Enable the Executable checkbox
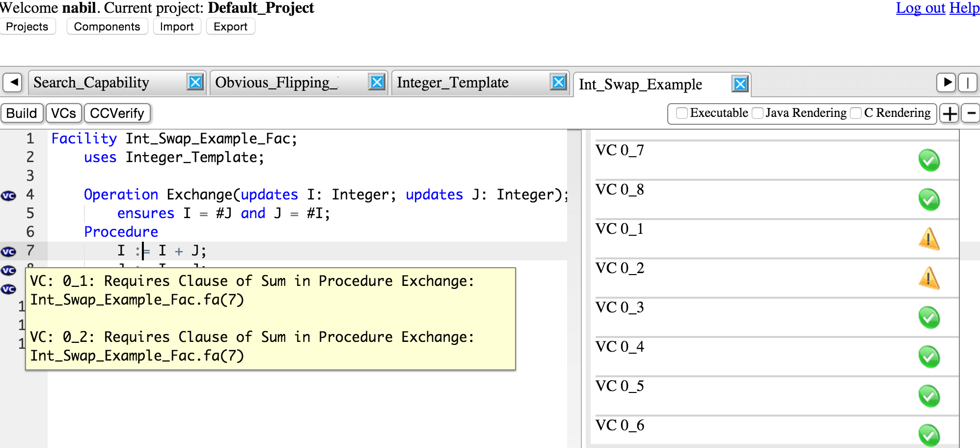Viewport: 980px width, 448px height. coord(681,113)
